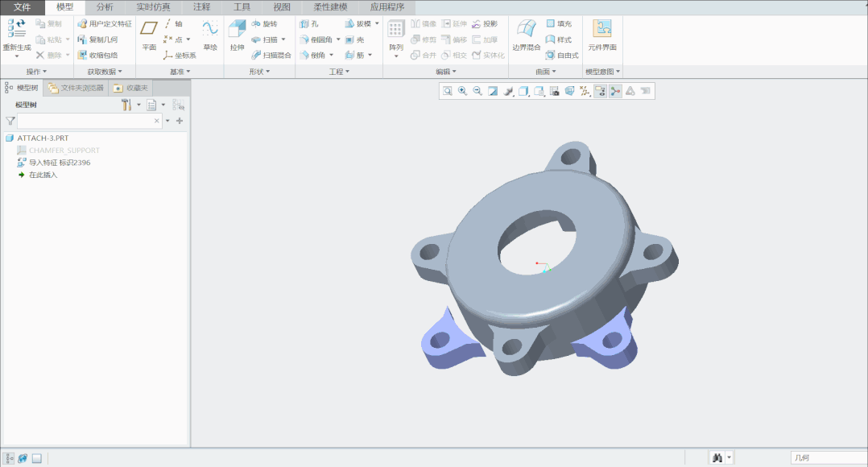The width and height of the screenshot is (868, 467).
Task: Select the 填充 (Fill) tool
Action: [559, 24]
